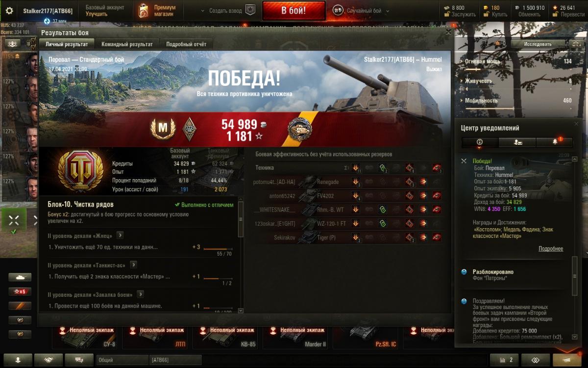The image size is (588, 368).
Task: Open the contacts handshake icon
Action: point(49,360)
